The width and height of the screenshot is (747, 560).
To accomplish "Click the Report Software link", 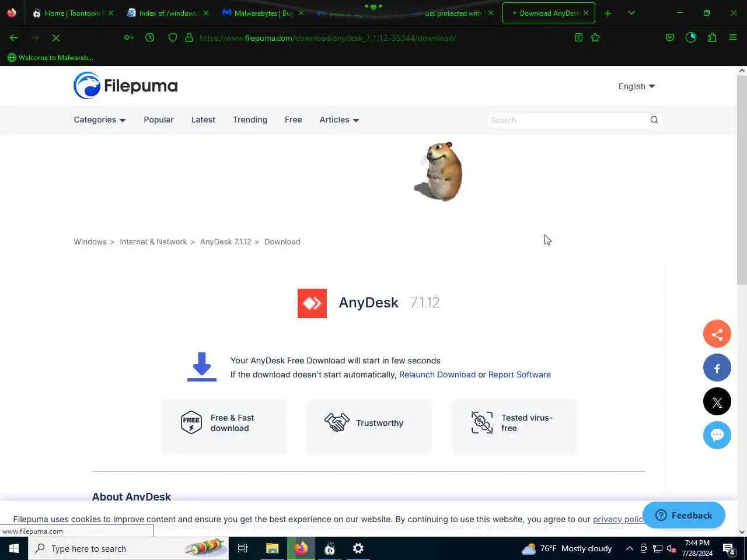I will click(x=519, y=374).
